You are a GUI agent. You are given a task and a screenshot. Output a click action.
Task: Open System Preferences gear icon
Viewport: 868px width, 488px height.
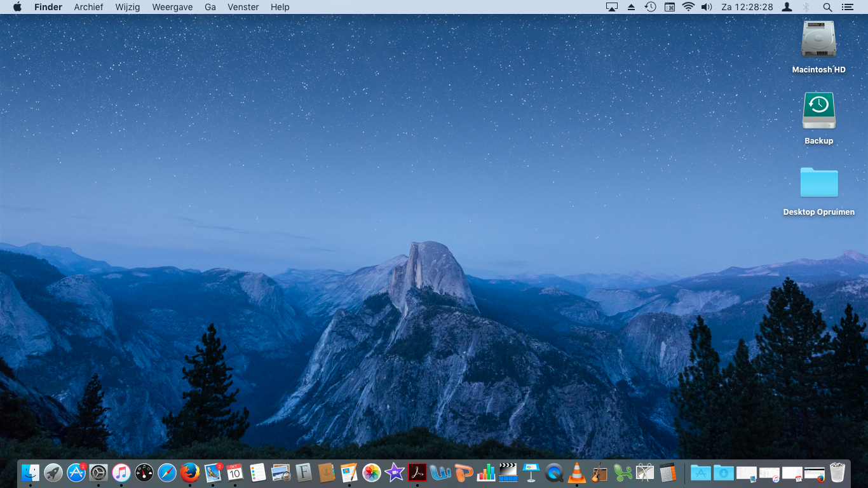coord(98,472)
